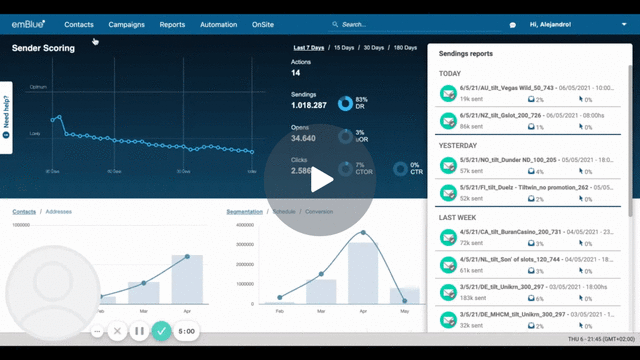Click the mail icon for NL_tilt_Son' of slots
The image size is (640, 360).
click(x=448, y=265)
